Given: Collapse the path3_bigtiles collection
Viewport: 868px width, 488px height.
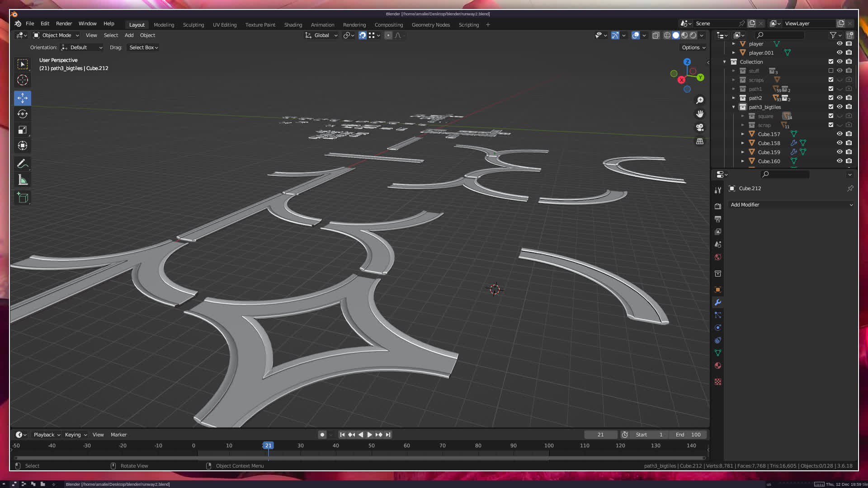Looking at the screenshot, I should click(x=733, y=107).
